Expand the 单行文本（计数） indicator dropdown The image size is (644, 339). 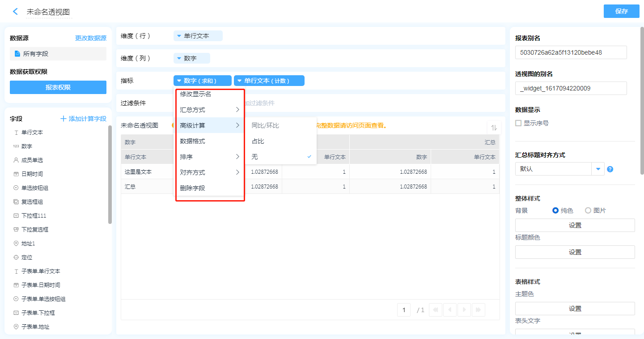239,81
